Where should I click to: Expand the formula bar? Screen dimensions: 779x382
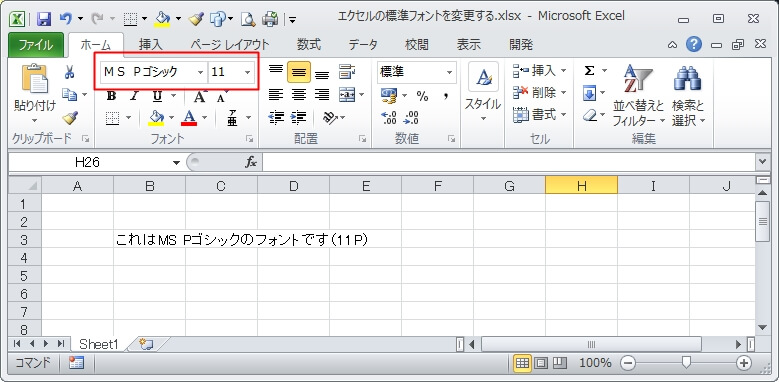click(x=762, y=161)
